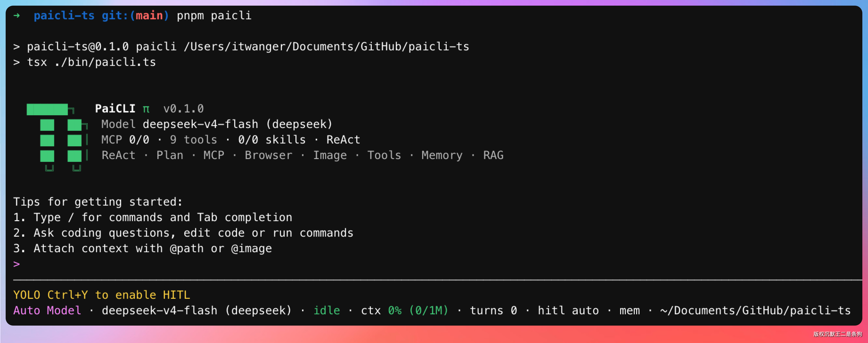Viewport: 868px width, 343px height.
Task: Click the green PaiCLI pi logo
Action: tap(57, 137)
